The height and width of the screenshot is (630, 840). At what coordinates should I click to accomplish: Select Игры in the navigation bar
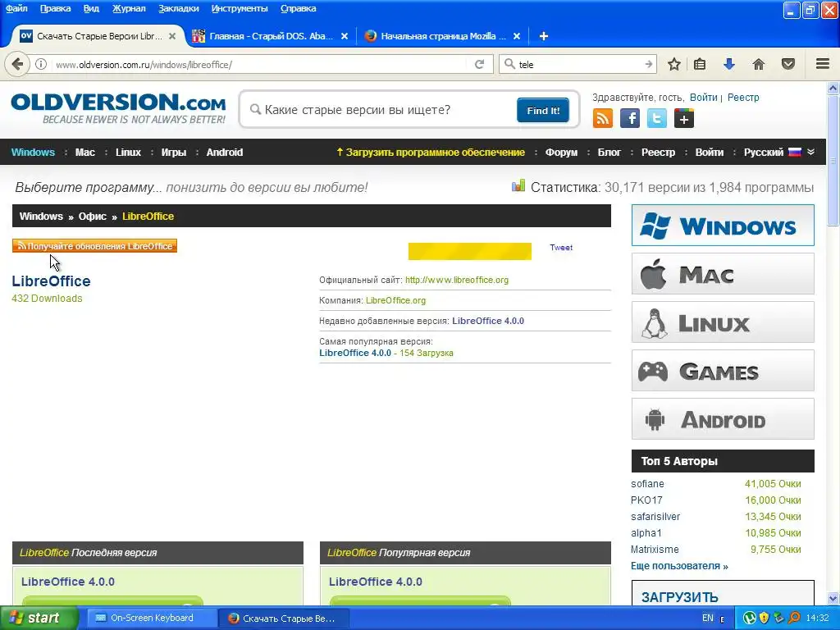pyautogui.click(x=174, y=152)
